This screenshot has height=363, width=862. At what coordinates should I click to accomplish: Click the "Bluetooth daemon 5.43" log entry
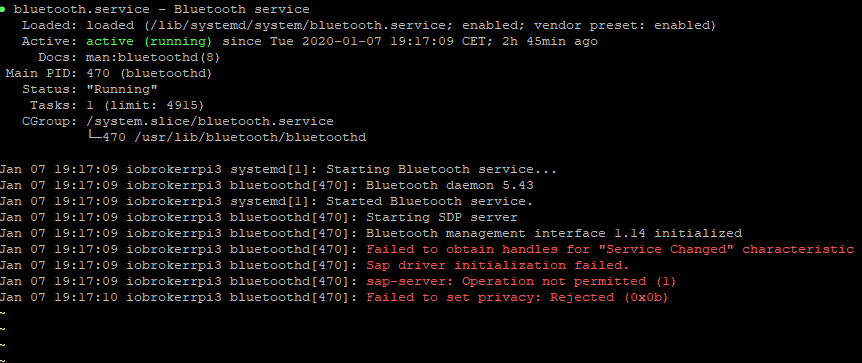pos(450,185)
